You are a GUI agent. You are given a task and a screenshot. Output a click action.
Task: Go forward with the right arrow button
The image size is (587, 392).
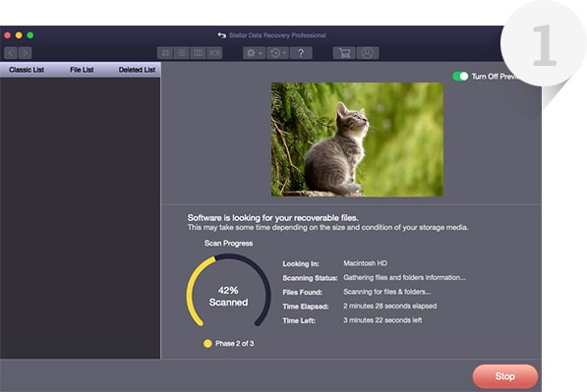click(25, 53)
